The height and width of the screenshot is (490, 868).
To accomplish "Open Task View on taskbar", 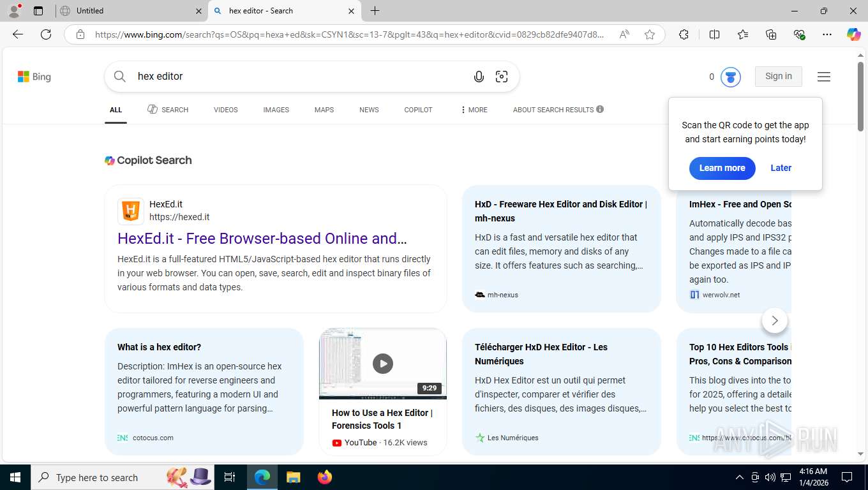I will pyautogui.click(x=230, y=477).
